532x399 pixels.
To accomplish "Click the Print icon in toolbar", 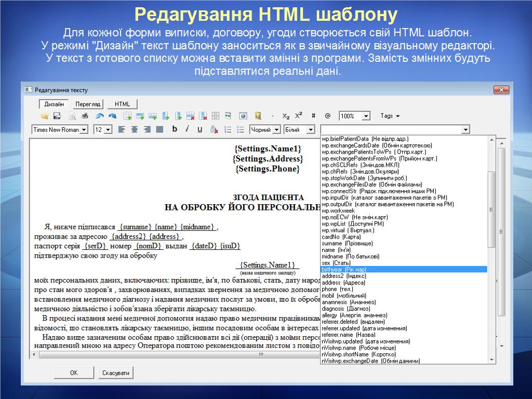I will tap(85, 116).
